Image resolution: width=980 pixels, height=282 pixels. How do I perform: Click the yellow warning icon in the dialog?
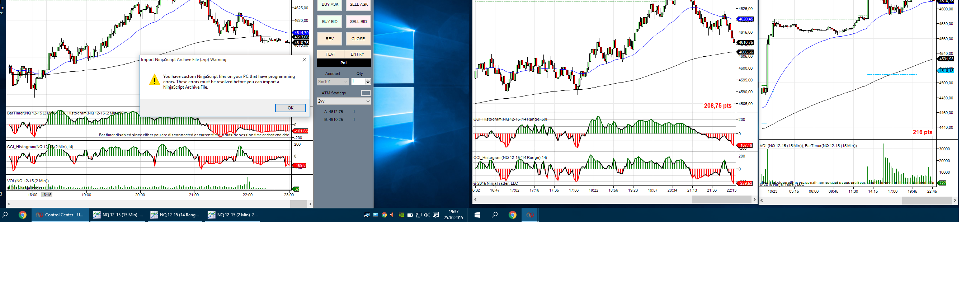(x=154, y=80)
